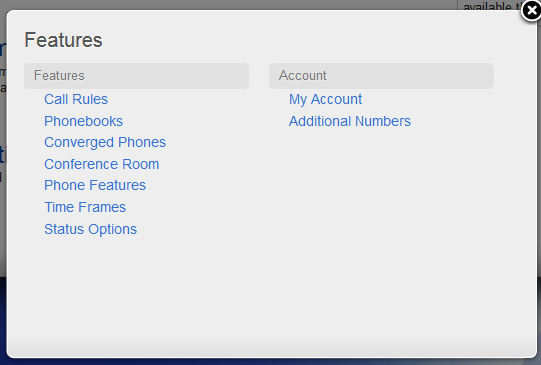This screenshot has width=541, height=365.
Task: Click the empty dialog area under Additional Numbers
Action: 381,224
